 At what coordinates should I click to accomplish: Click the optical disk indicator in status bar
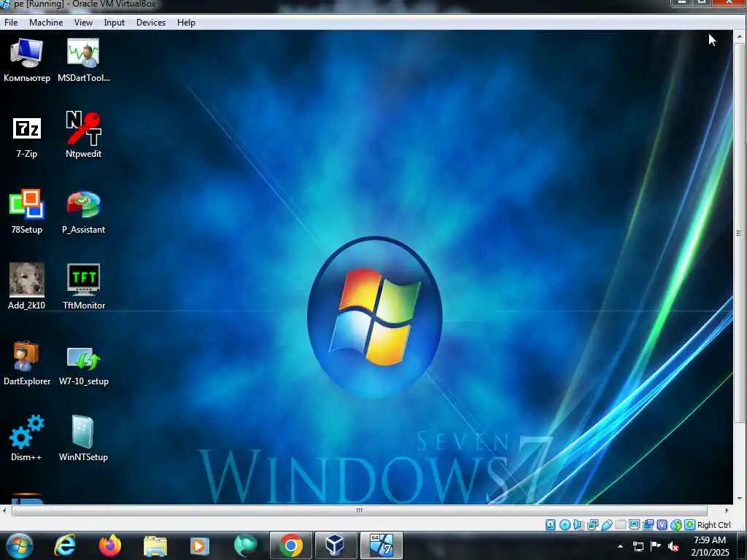coord(565,525)
